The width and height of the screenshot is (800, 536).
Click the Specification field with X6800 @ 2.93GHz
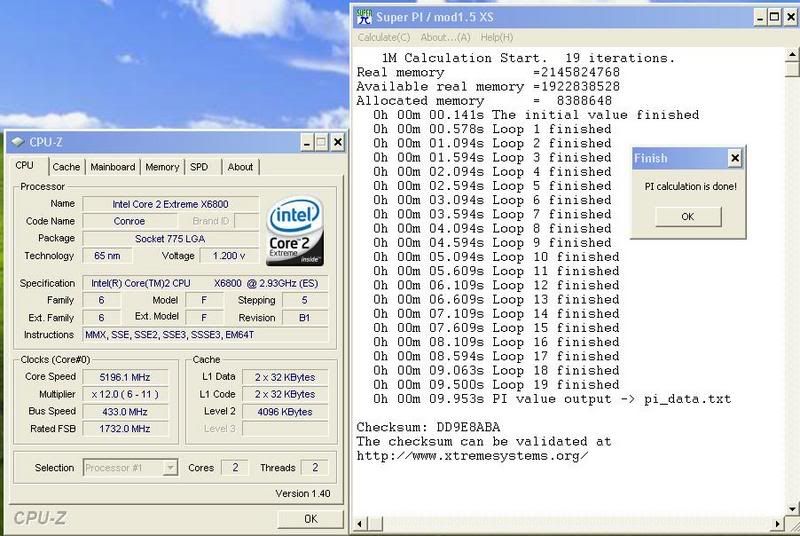205,283
